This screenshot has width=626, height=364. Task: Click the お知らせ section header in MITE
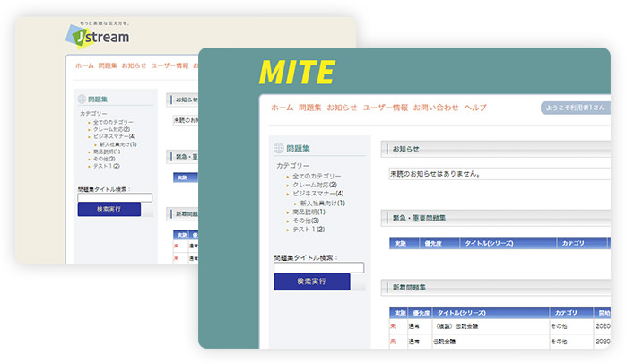(x=495, y=149)
